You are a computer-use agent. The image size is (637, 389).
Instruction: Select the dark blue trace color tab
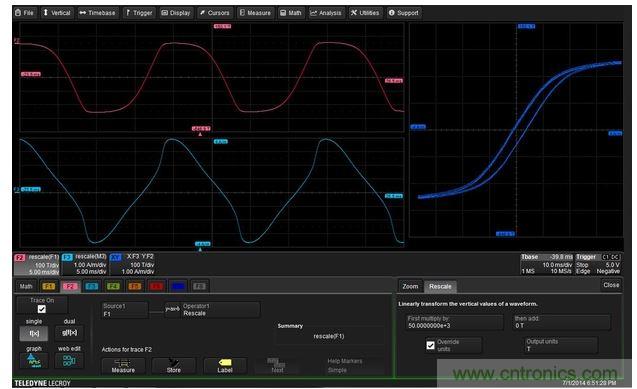tap(178, 286)
